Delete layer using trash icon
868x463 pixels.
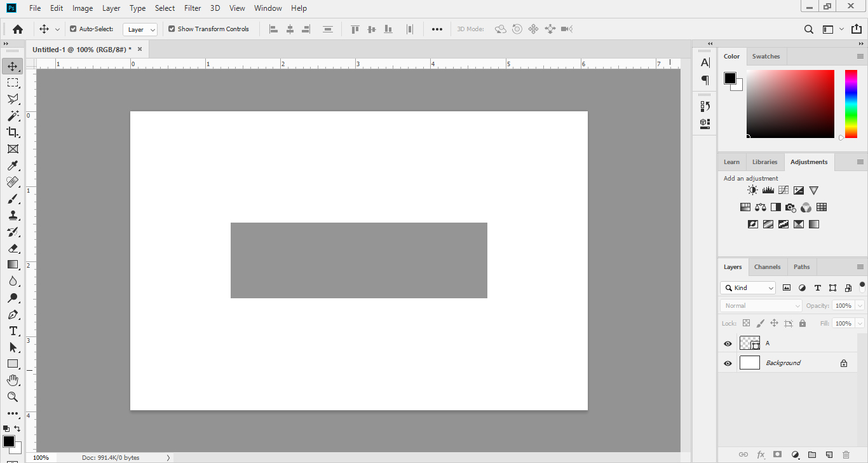click(846, 455)
